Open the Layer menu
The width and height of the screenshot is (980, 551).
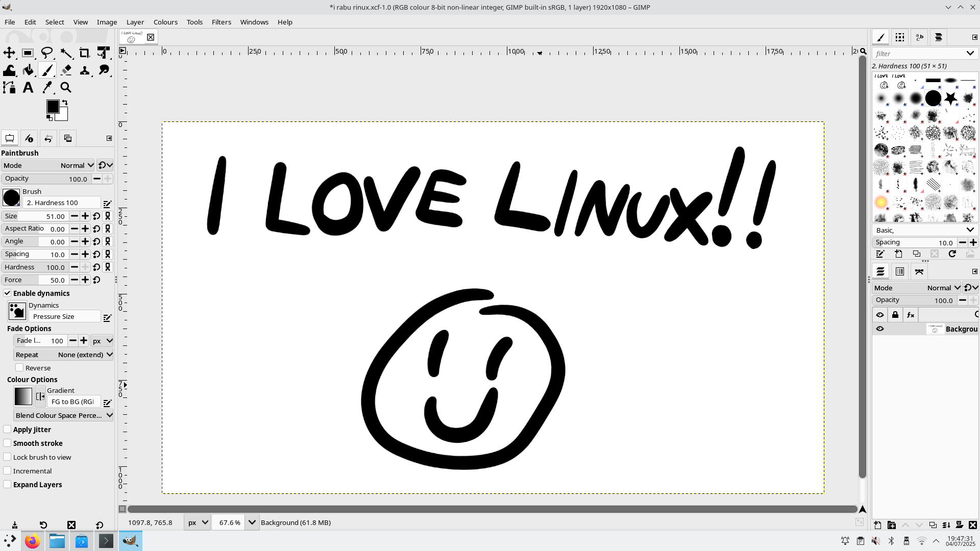(135, 22)
